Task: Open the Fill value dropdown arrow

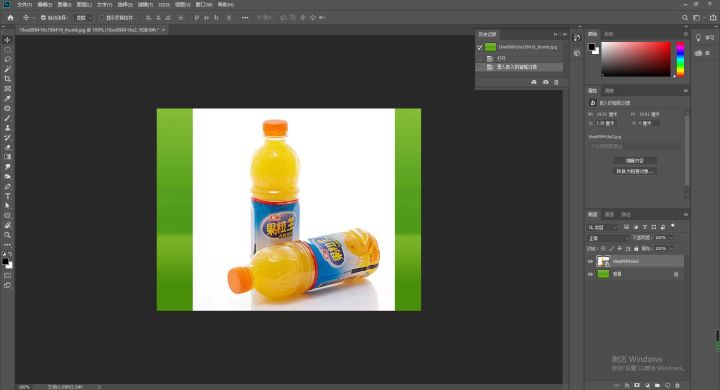Action: point(671,249)
